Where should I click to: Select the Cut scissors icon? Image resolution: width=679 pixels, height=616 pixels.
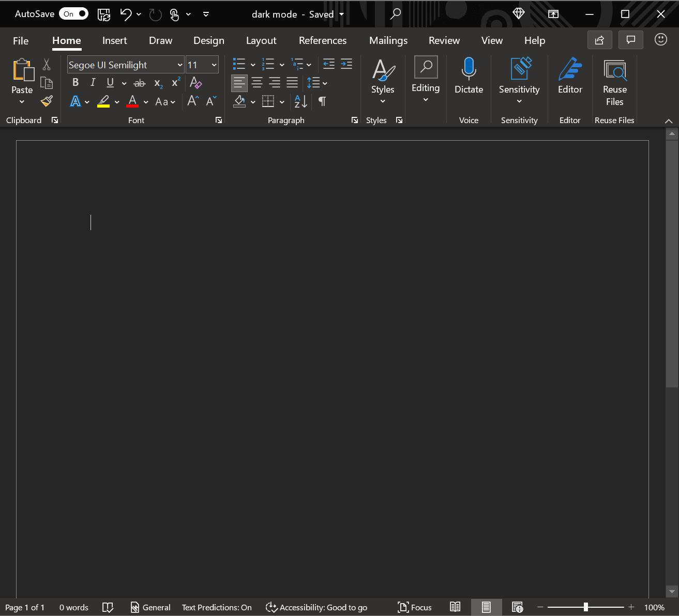46,64
